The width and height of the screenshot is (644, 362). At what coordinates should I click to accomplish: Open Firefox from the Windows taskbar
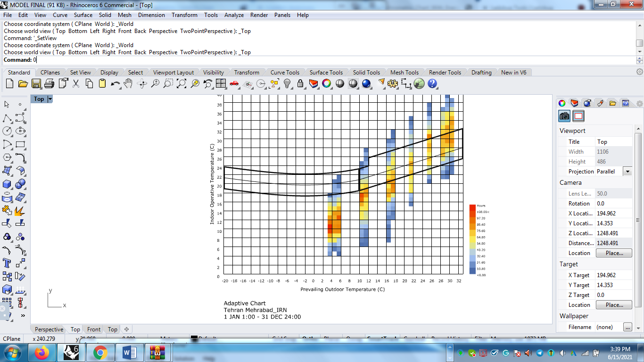(x=41, y=352)
